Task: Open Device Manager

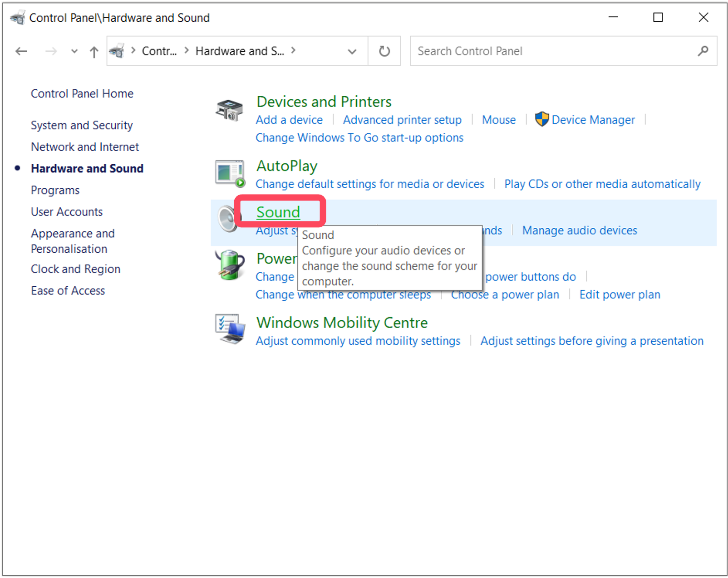Action: point(593,120)
